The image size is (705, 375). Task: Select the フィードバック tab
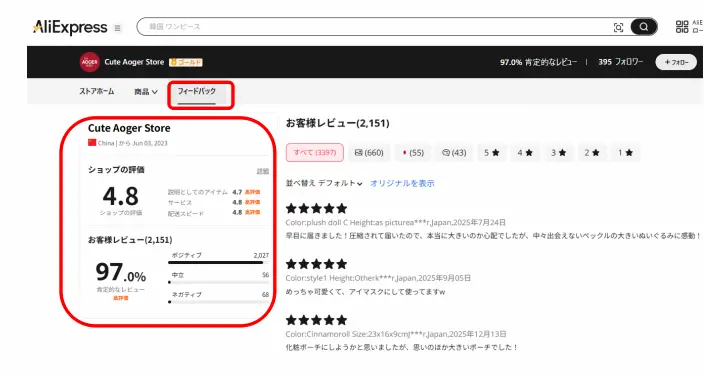point(196,91)
